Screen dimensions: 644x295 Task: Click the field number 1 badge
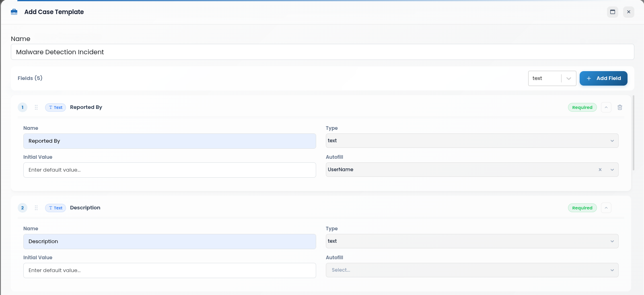pyautogui.click(x=23, y=107)
